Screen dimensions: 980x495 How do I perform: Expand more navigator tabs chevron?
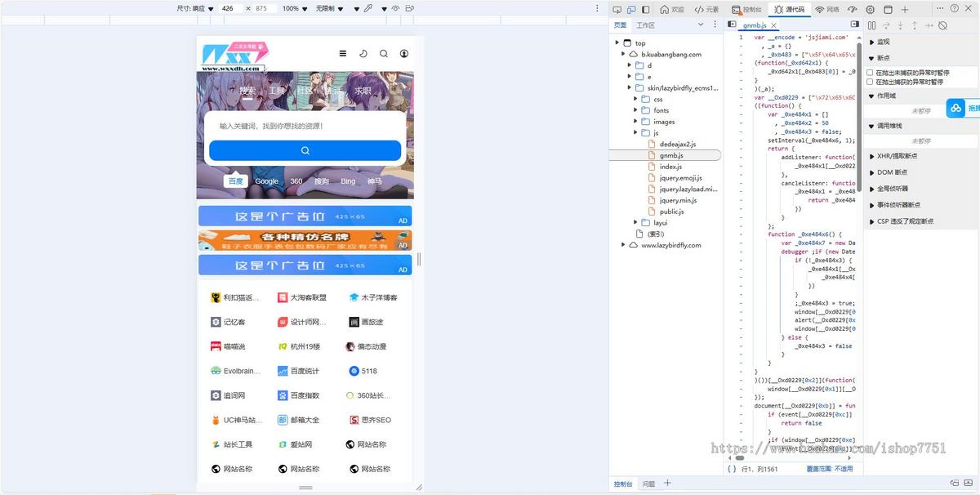[702, 25]
